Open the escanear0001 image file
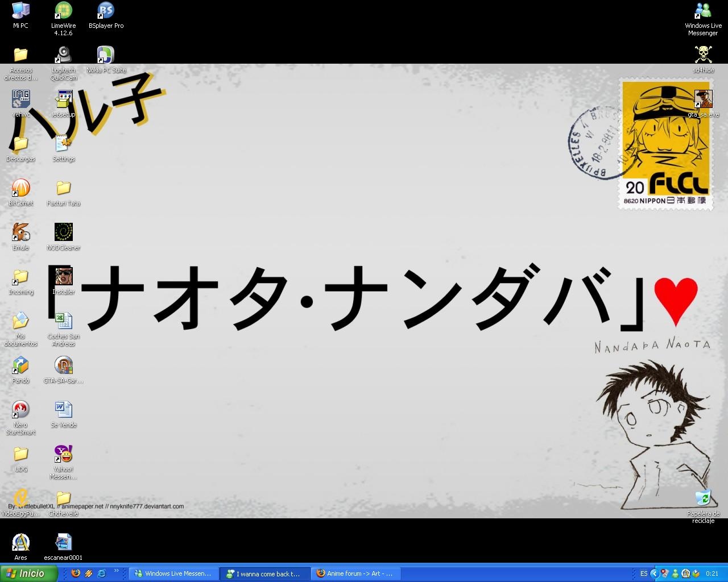 click(x=63, y=547)
